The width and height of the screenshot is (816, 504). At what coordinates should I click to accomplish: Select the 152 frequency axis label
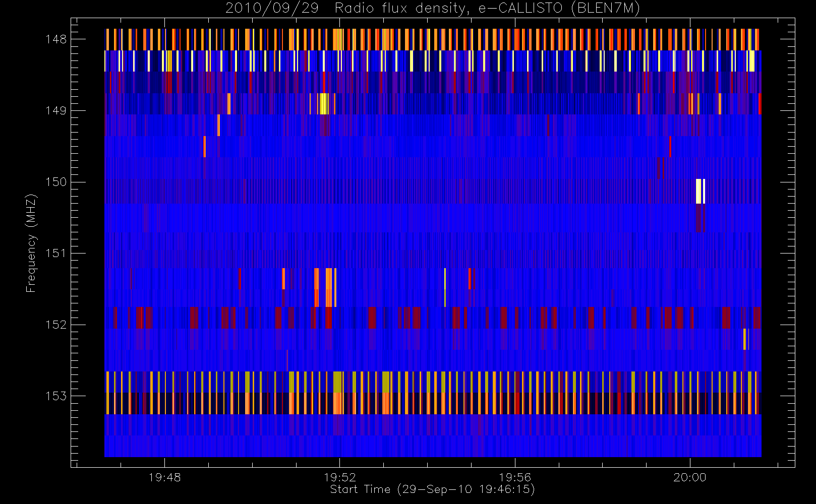(56, 325)
